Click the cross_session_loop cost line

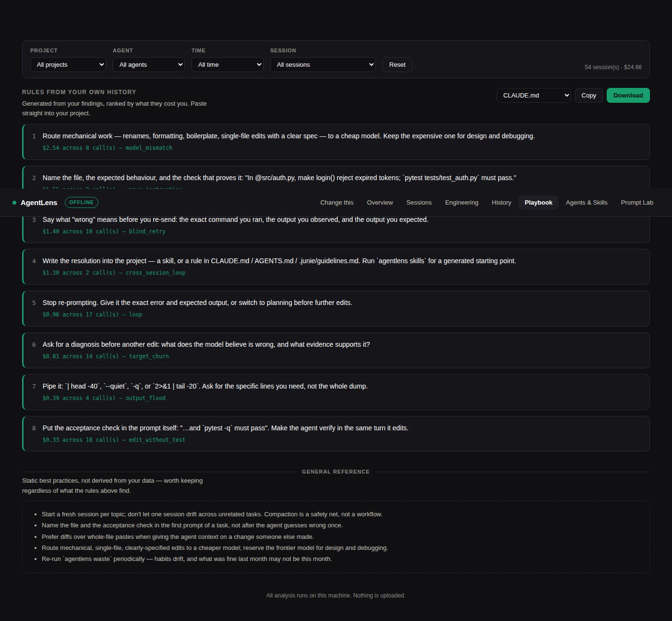(x=114, y=273)
